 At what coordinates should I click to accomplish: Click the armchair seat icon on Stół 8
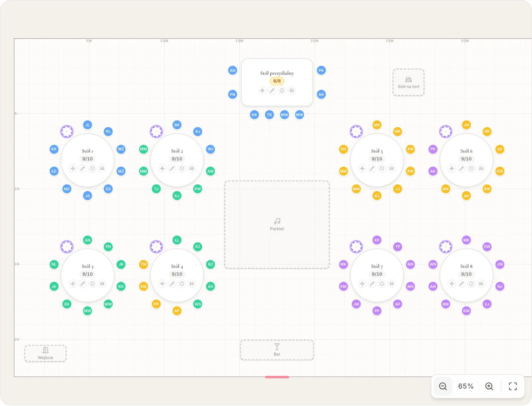(x=481, y=284)
